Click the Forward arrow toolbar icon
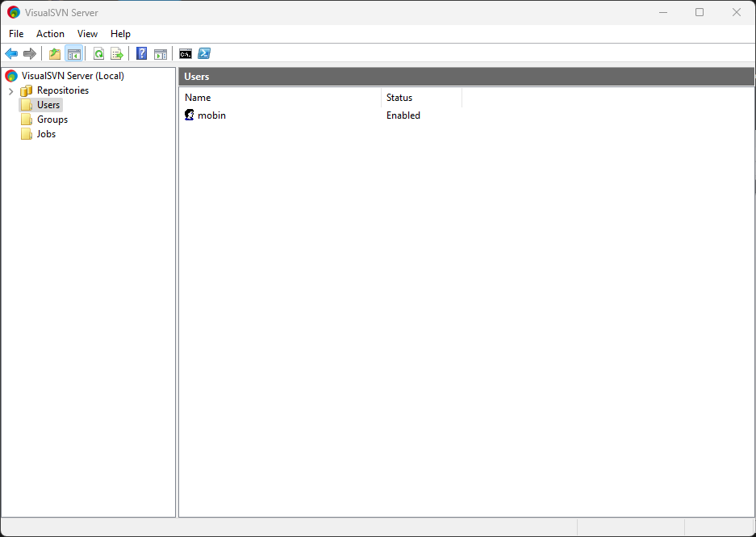The height and width of the screenshot is (537, 756). [30, 54]
